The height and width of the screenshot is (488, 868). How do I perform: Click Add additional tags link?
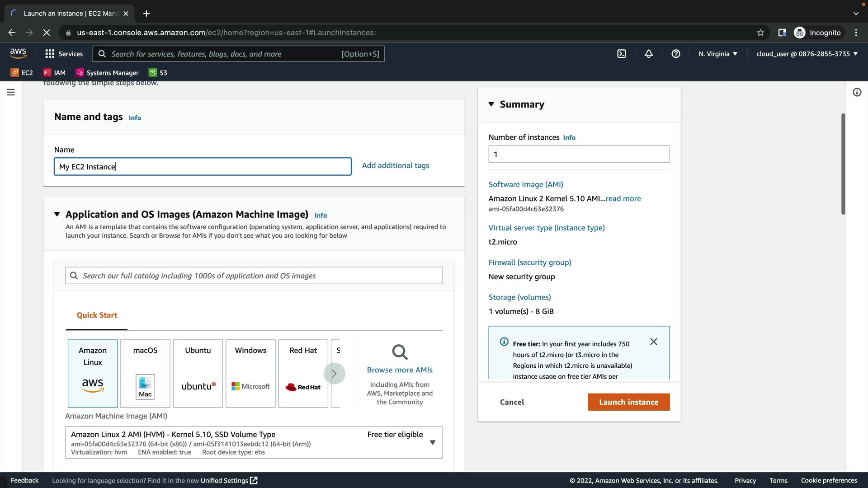click(395, 165)
